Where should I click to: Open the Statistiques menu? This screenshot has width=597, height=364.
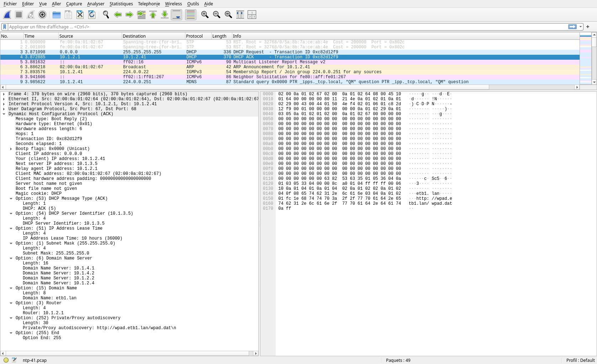121,4
